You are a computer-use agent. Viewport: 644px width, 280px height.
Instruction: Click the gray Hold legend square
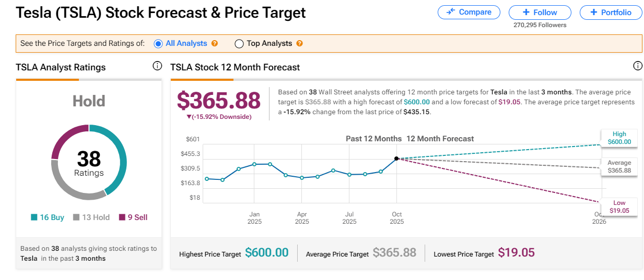pos(76,217)
